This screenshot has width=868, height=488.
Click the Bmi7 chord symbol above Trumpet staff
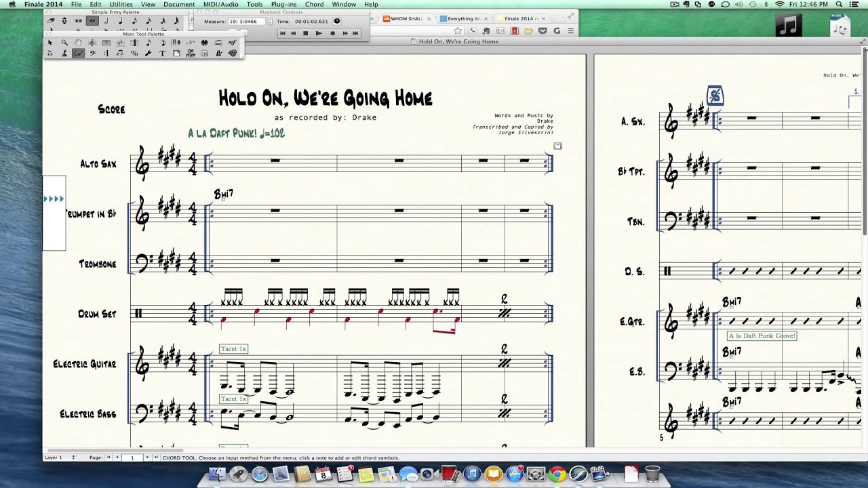click(224, 194)
